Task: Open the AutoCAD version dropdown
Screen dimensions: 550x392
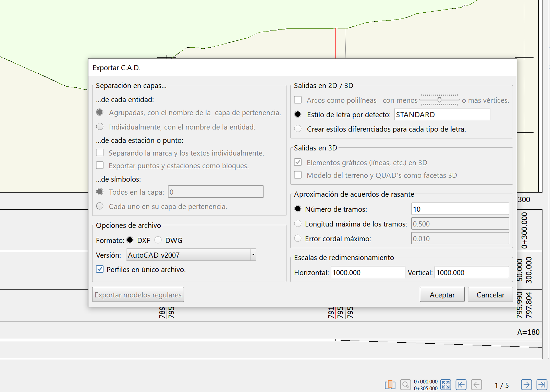Action: (253, 255)
